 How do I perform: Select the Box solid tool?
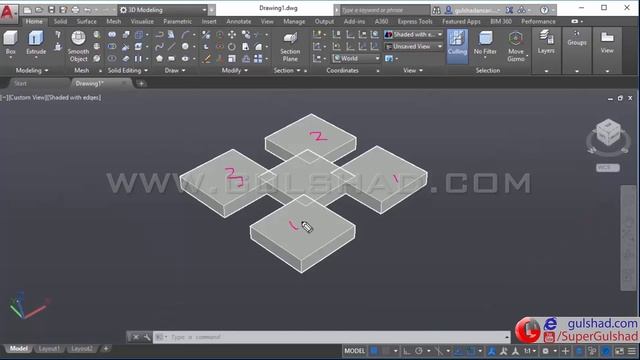click(x=10, y=43)
